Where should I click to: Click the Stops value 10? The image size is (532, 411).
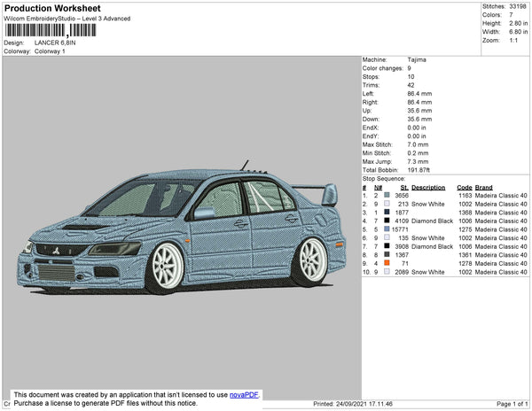coord(411,76)
